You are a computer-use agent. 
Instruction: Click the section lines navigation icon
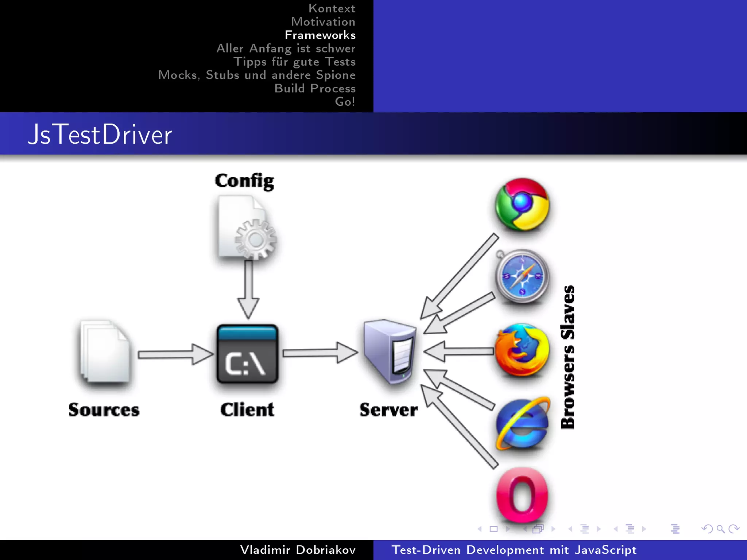pyautogui.click(x=630, y=529)
